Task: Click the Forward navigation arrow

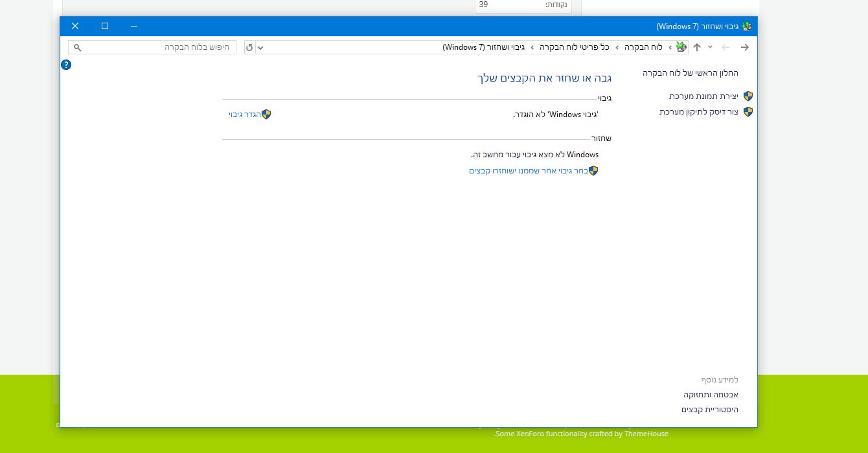Action: pos(726,47)
